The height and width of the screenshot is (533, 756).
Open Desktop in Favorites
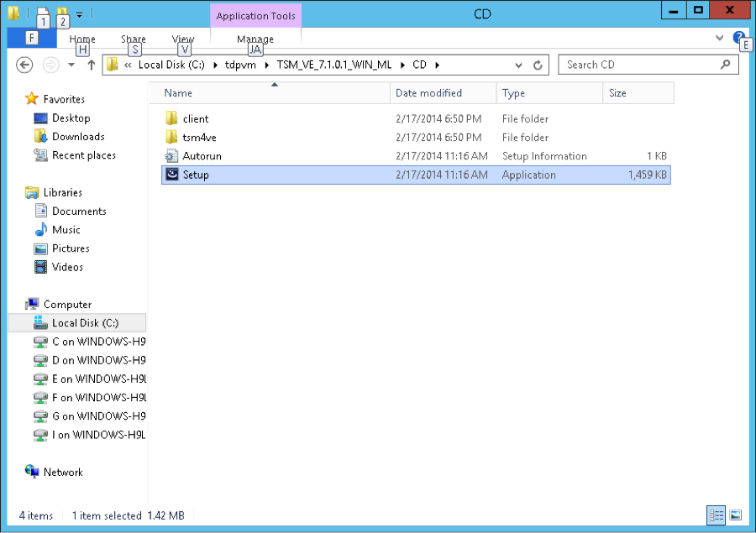[71, 118]
